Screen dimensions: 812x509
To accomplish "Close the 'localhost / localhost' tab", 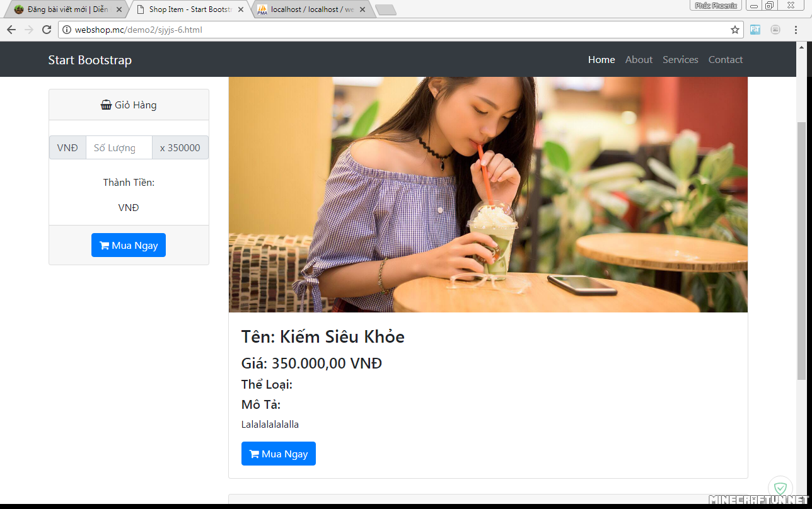I will 362,9.
